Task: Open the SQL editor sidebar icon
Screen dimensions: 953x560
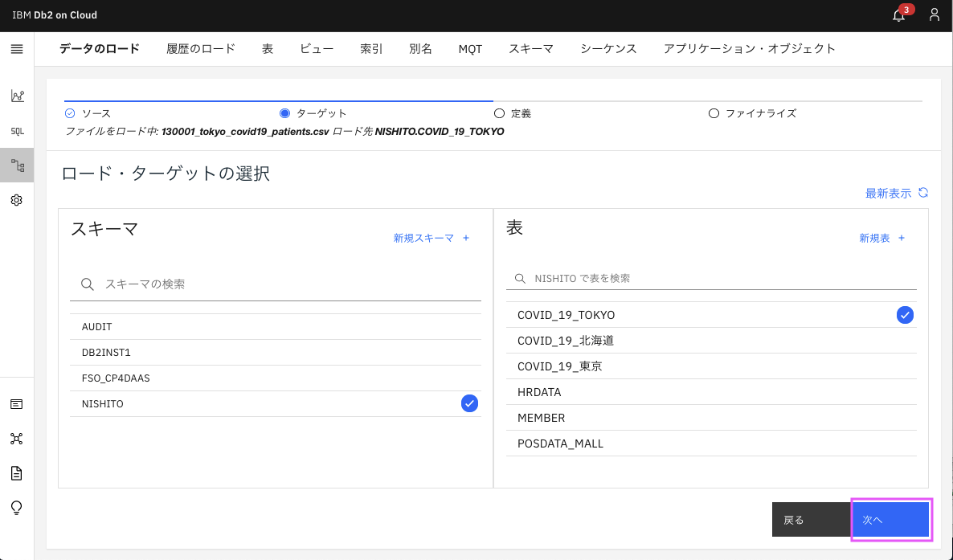Action: [x=18, y=131]
